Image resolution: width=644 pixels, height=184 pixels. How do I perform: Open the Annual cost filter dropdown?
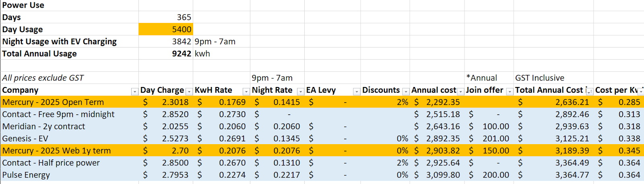click(460, 92)
